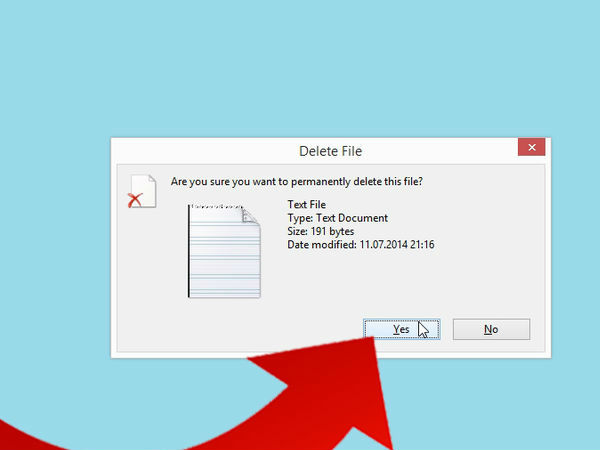Screen dimensions: 600x450
Task: Click the Text File name label
Action: [x=304, y=205]
